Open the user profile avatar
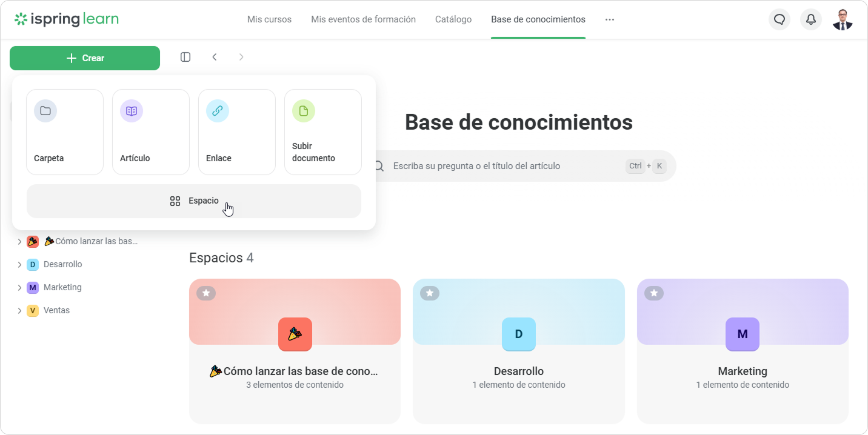The width and height of the screenshot is (868, 435). click(843, 19)
